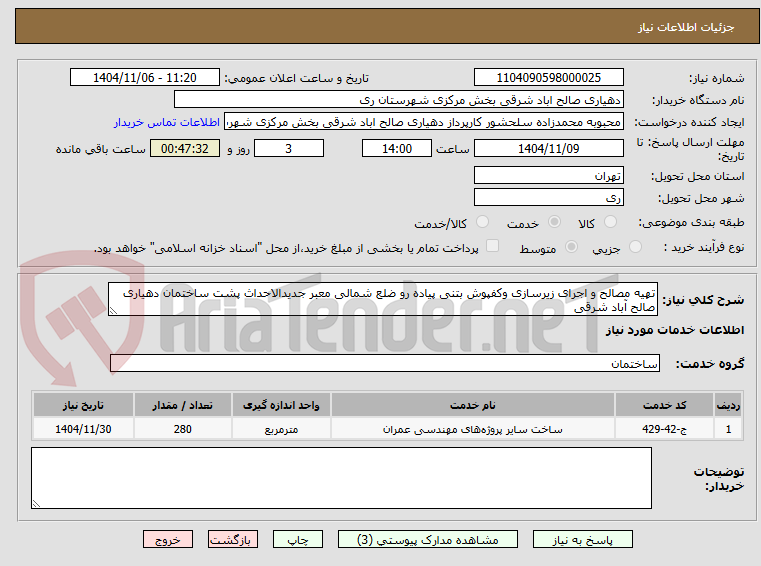Click the remaining days field showing 3
This screenshot has width=761, height=566.
click(289, 149)
